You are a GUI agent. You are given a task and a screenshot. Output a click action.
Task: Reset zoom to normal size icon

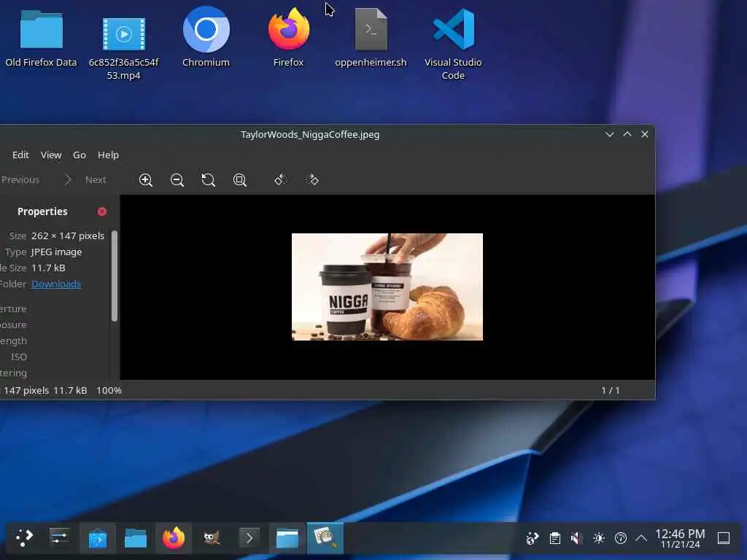[x=208, y=180]
